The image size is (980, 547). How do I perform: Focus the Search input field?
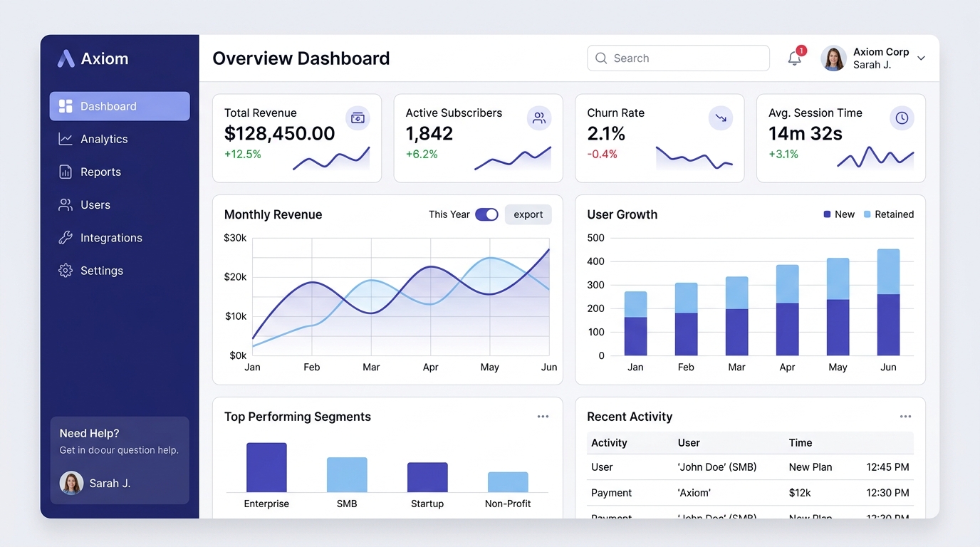pyautogui.click(x=678, y=58)
